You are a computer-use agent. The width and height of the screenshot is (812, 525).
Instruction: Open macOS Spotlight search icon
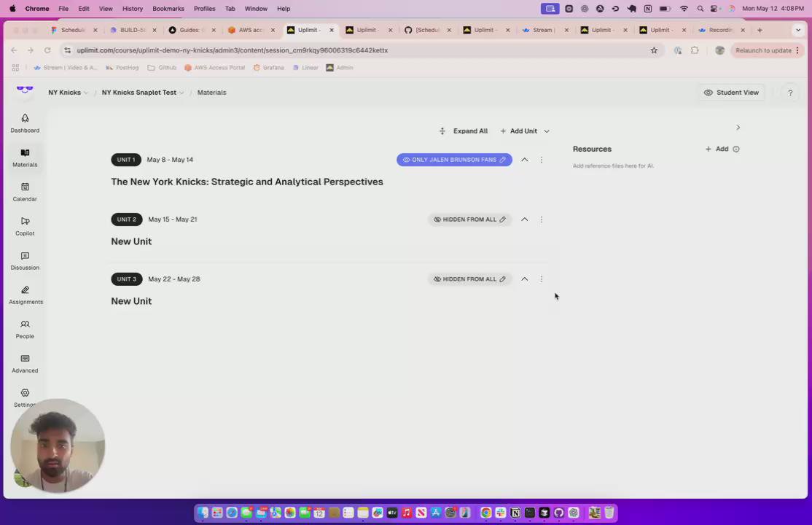700,9
